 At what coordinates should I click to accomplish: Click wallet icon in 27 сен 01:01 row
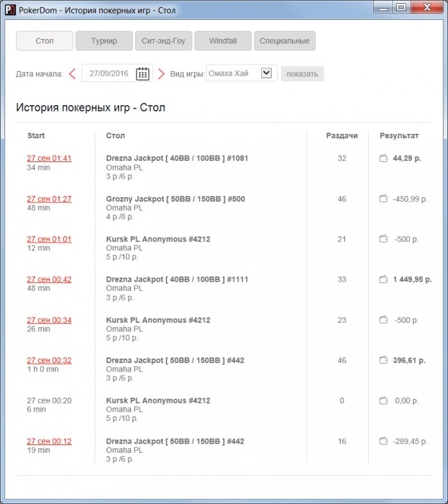[383, 239]
